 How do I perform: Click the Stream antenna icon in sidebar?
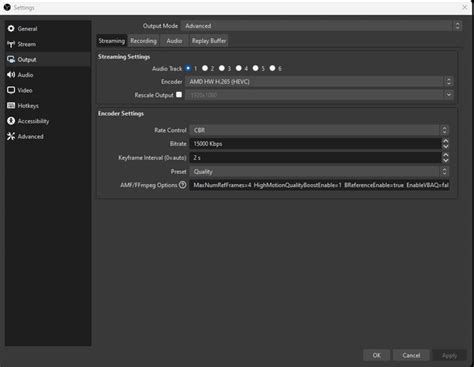pyautogui.click(x=11, y=44)
